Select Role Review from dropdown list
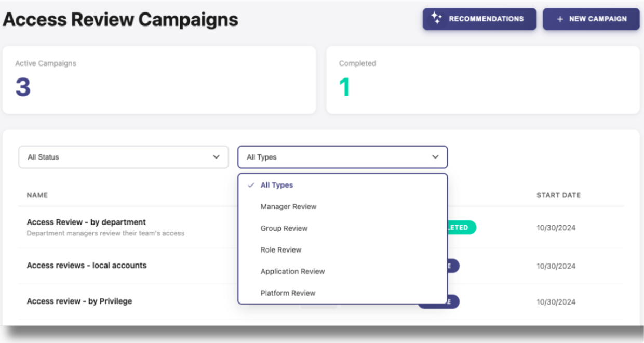This screenshot has height=343, width=644. pyautogui.click(x=281, y=250)
